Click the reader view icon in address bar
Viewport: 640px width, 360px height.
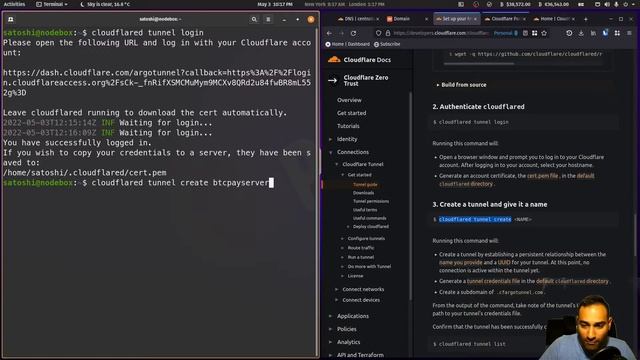525,33
